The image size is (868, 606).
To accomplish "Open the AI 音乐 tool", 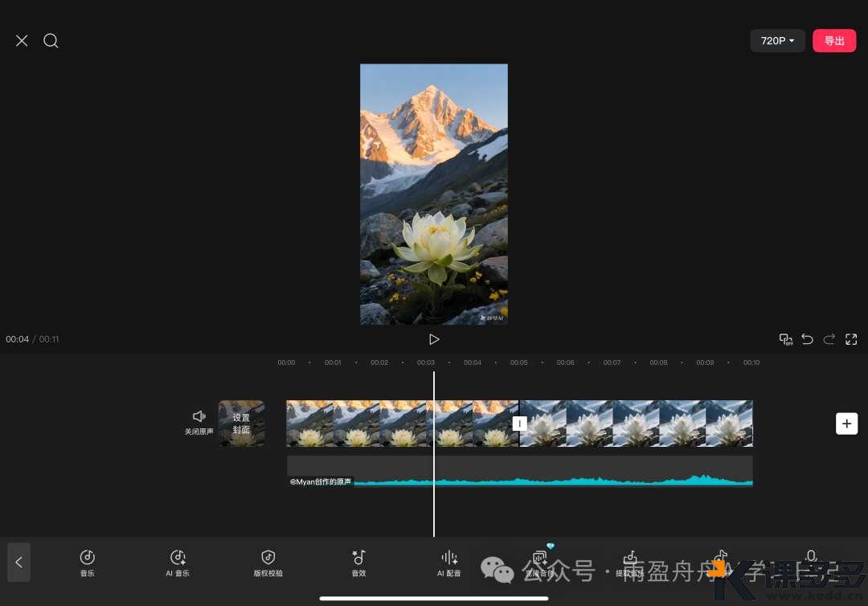I will 178,563.
